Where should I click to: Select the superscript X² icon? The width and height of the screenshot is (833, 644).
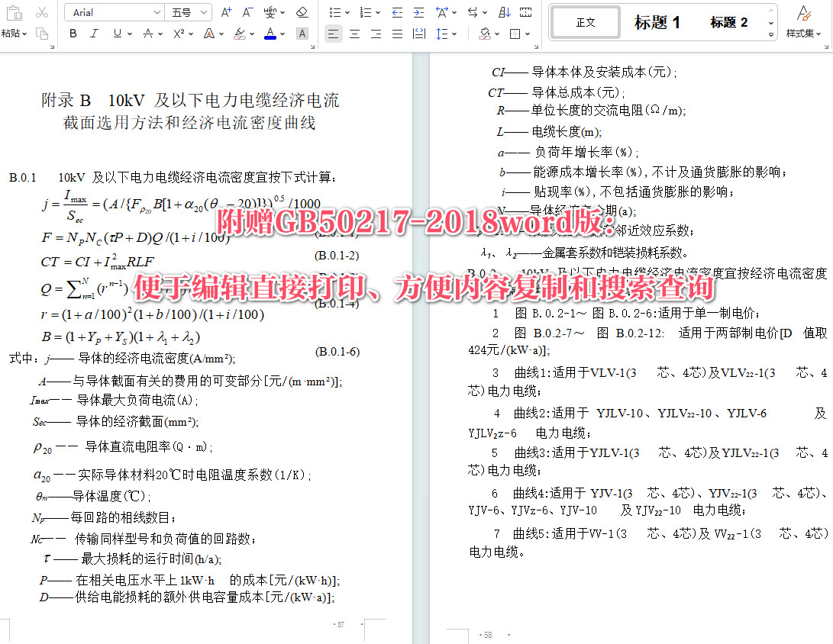pyautogui.click(x=179, y=34)
